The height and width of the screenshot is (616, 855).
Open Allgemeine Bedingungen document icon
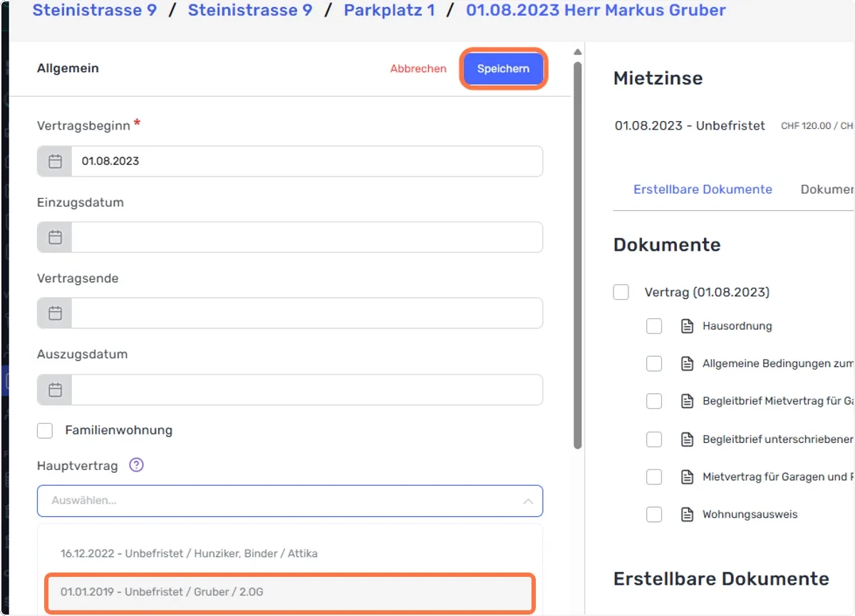pos(687,364)
